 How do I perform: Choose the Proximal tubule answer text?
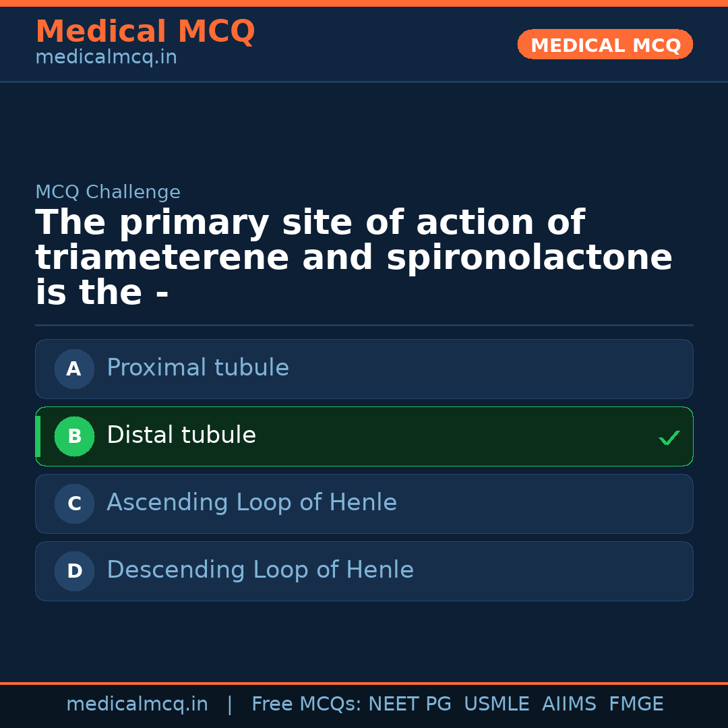(198, 368)
